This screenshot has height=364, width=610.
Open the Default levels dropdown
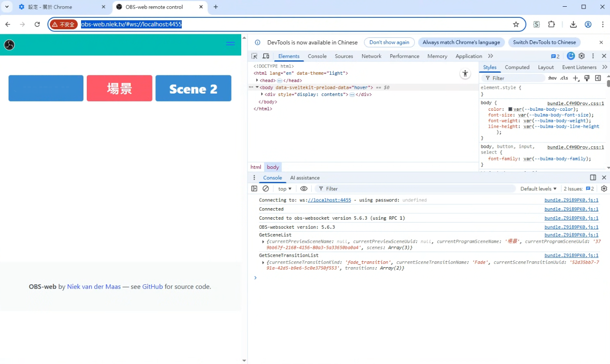pos(539,188)
